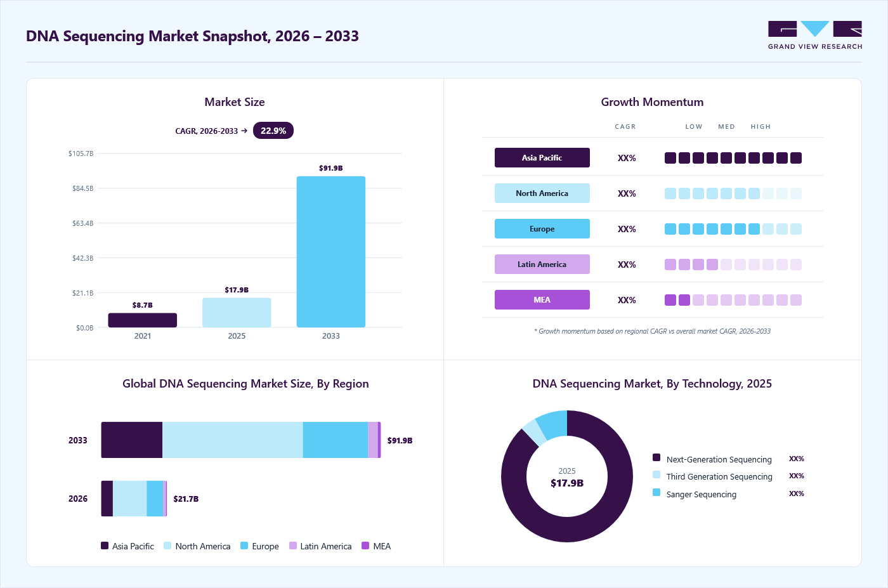
Task: Click Sanger Sequencing XX% value
Action: pyautogui.click(x=797, y=493)
